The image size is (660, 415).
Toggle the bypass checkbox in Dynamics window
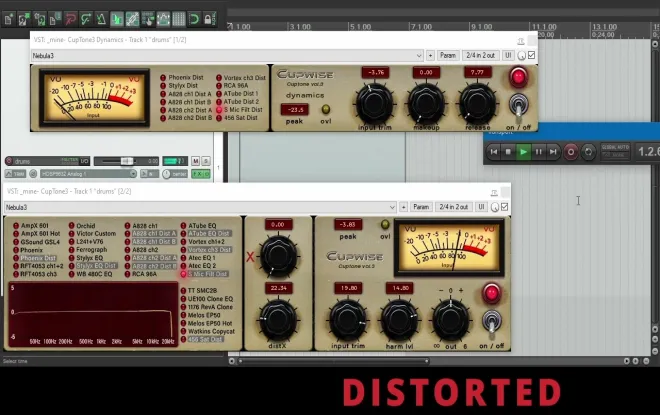[x=532, y=56]
